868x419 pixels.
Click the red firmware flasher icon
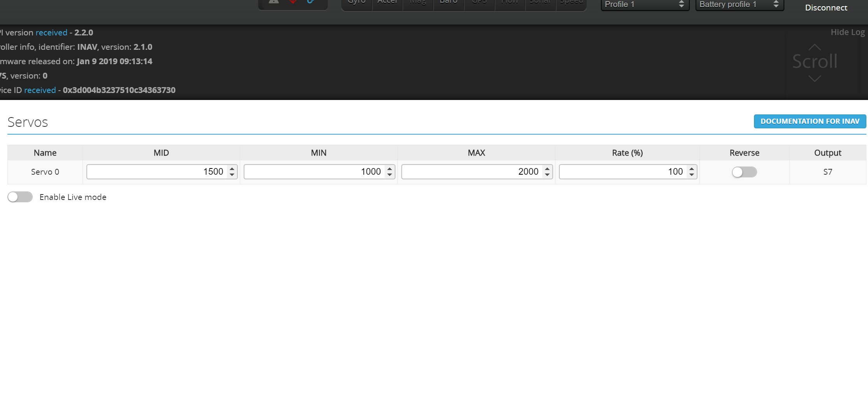292,2
